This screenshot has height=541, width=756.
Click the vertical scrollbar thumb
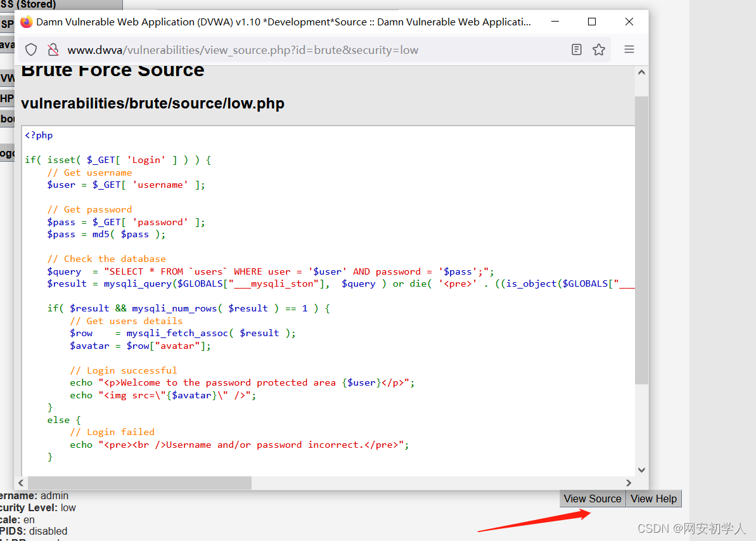pyautogui.click(x=641, y=240)
